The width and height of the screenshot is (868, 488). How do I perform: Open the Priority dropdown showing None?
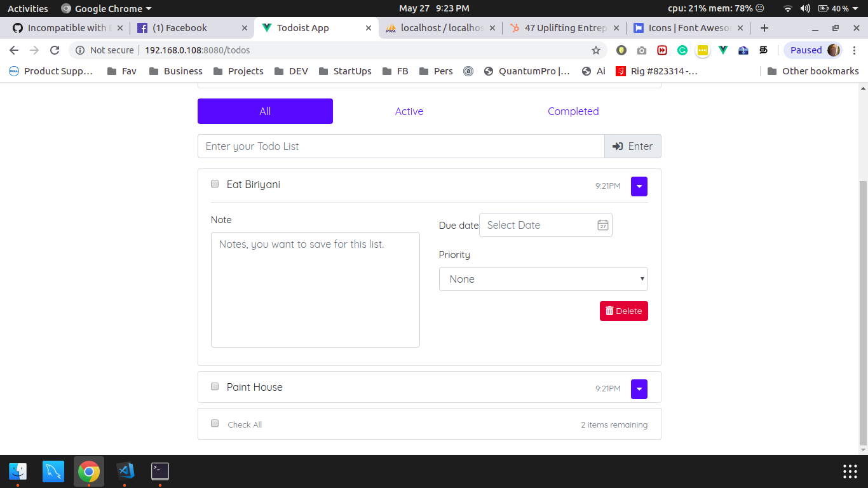pos(543,279)
